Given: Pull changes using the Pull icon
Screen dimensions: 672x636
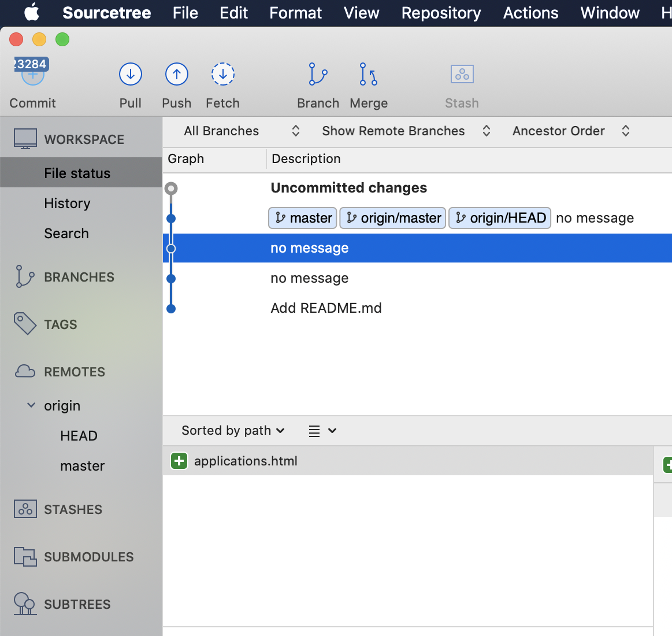Looking at the screenshot, I should click(130, 74).
